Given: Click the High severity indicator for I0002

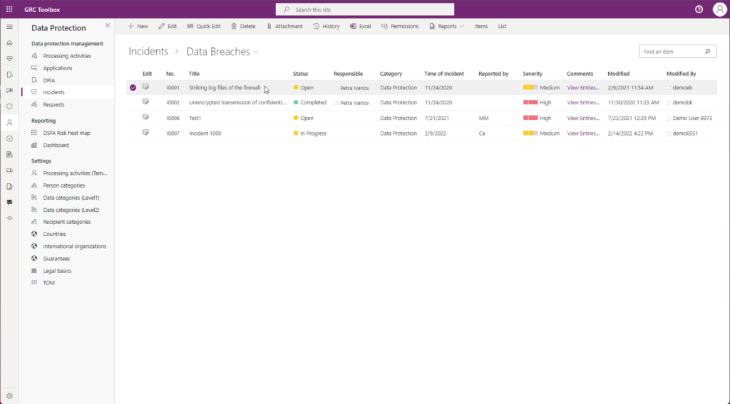Looking at the screenshot, I should pyautogui.click(x=537, y=102).
